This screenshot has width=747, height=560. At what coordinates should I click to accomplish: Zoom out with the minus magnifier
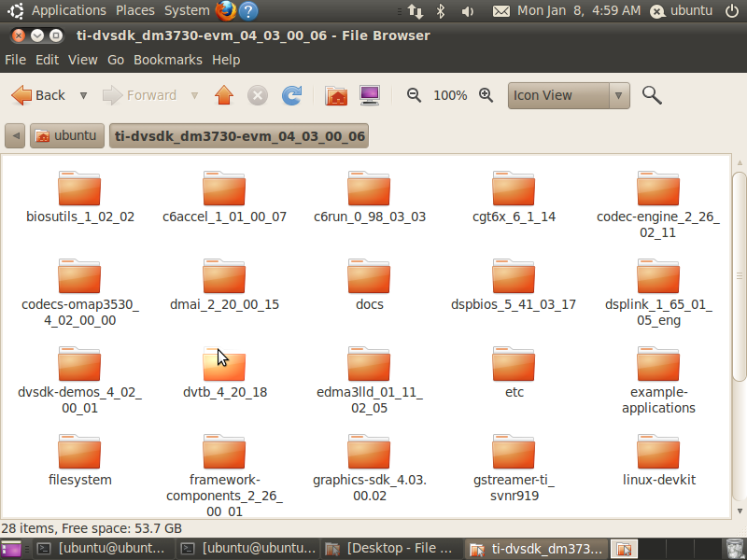[x=414, y=95]
